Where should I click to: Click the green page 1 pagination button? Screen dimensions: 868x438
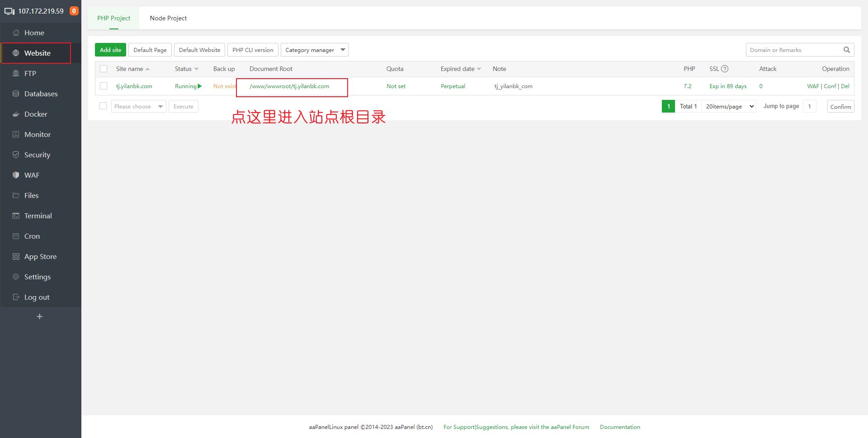pyautogui.click(x=668, y=106)
